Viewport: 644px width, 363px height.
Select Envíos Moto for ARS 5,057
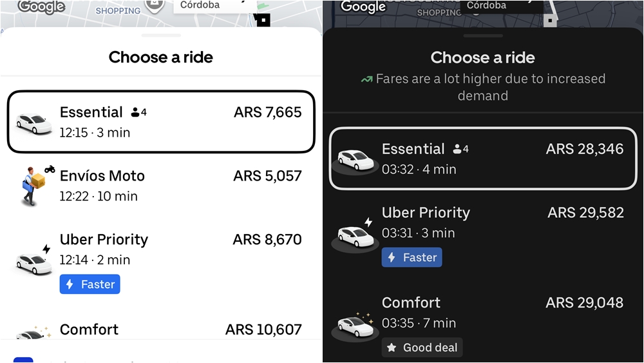161,186
